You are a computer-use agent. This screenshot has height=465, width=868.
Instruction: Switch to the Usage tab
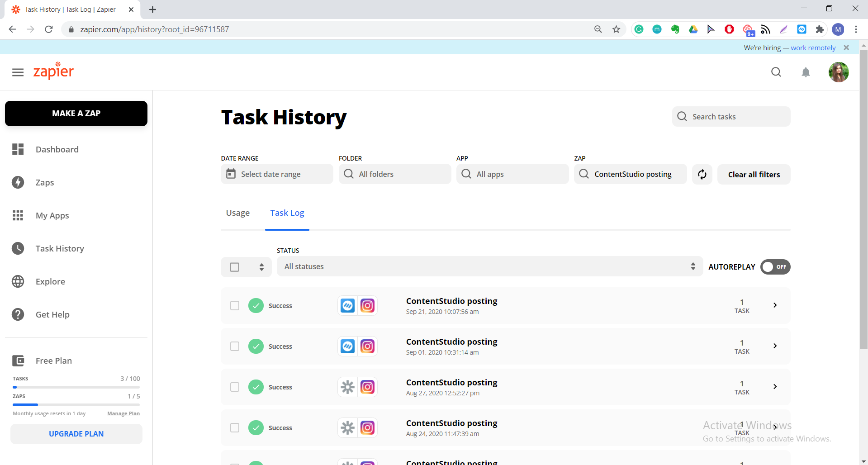click(238, 213)
